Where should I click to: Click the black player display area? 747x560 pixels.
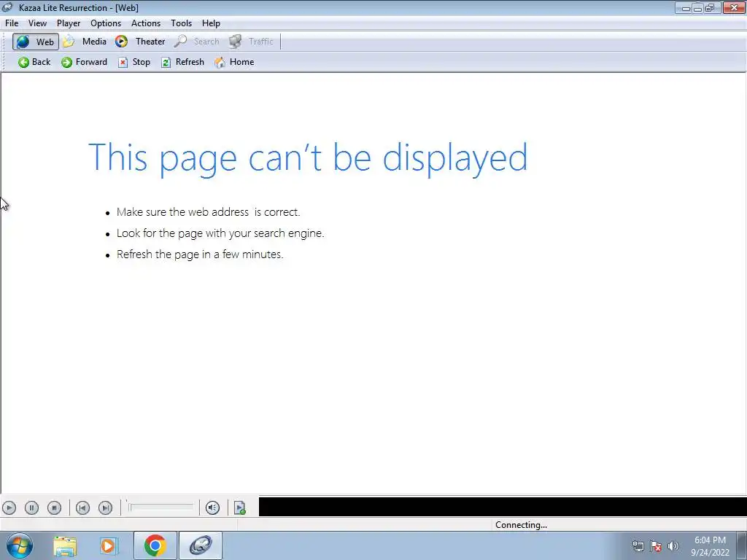point(503,507)
